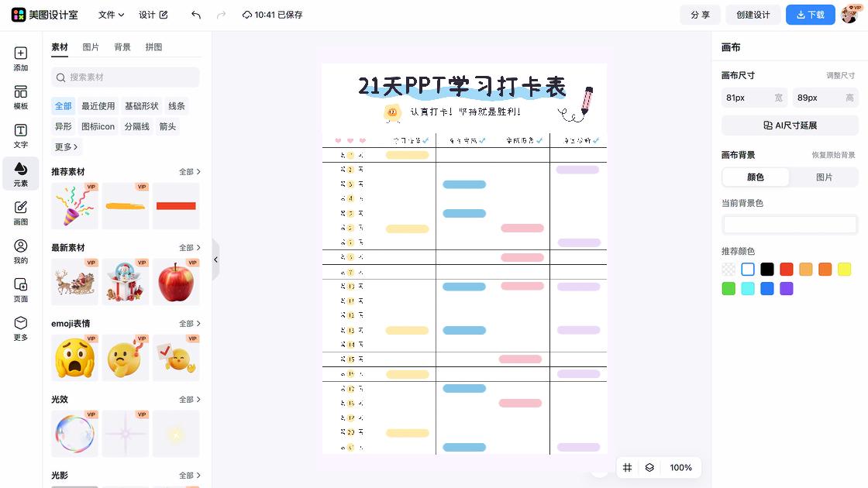Click the 分享 share button
The height and width of the screenshot is (488, 868).
(700, 15)
